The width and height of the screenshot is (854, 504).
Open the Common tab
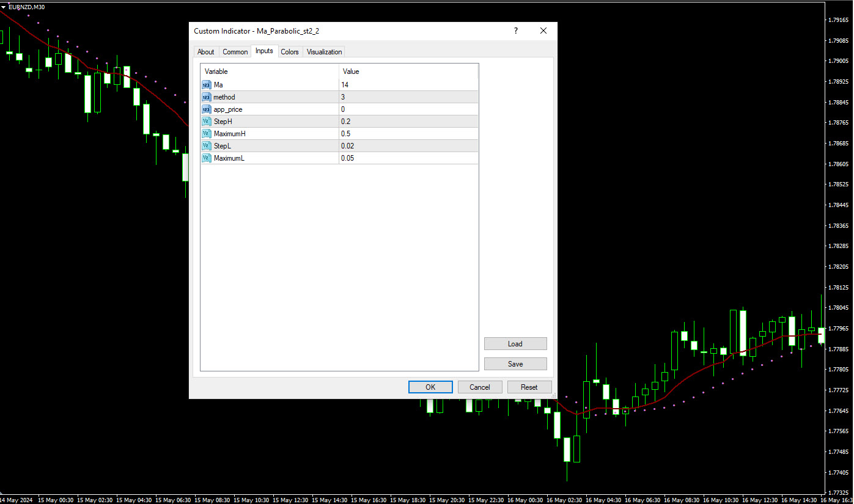tap(235, 52)
